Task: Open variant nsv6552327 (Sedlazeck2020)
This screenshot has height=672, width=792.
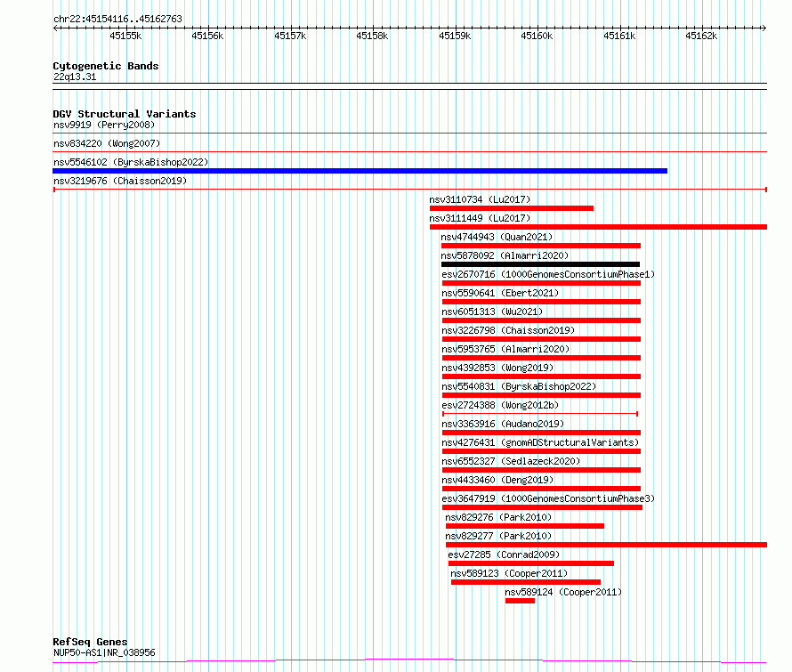Action: 511,461
